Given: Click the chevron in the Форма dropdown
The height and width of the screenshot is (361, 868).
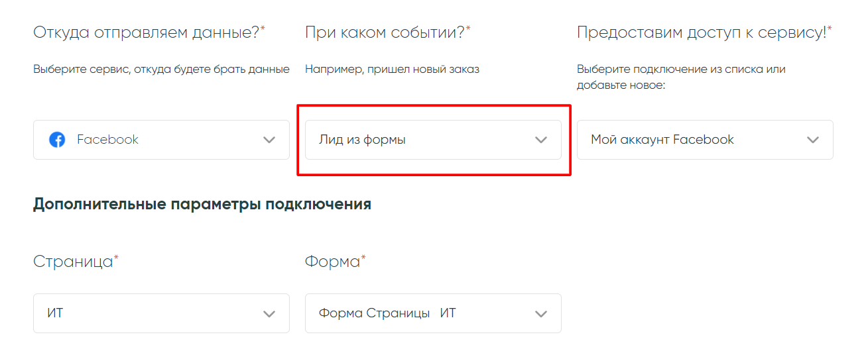Looking at the screenshot, I should click(541, 313).
